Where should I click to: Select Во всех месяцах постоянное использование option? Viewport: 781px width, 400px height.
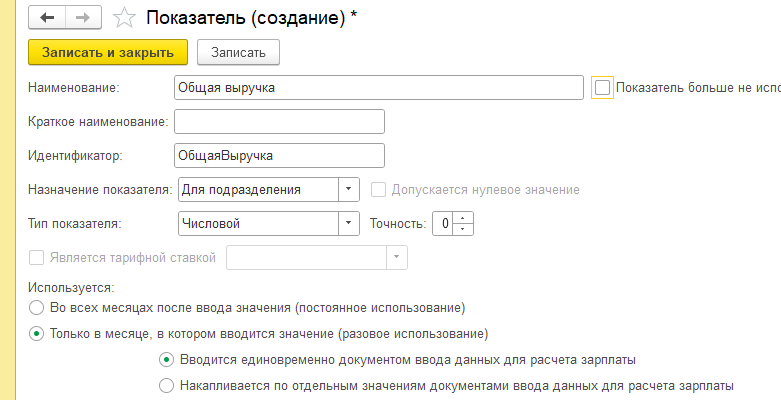point(36,308)
